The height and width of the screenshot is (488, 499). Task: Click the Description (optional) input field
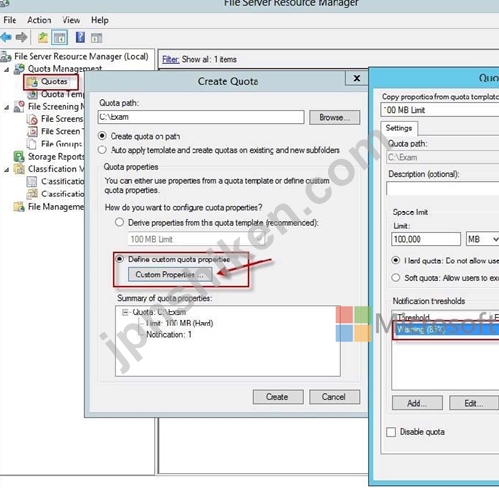tap(443, 188)
